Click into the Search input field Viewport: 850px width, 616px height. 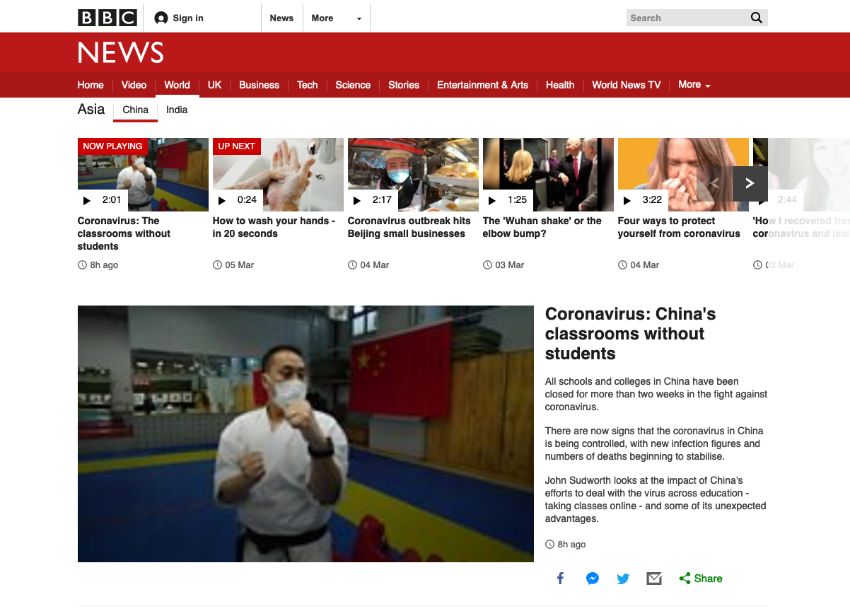(685, 18)
